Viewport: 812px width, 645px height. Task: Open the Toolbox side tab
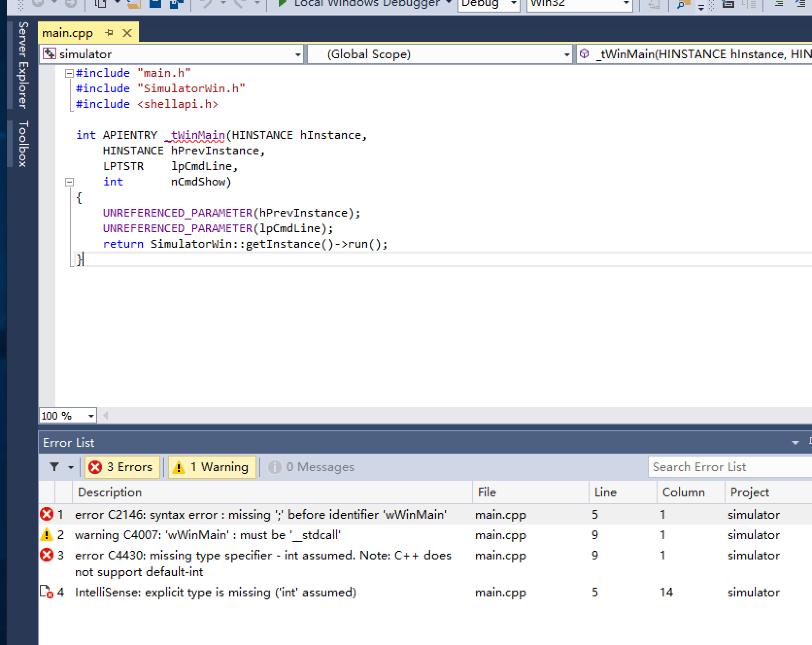click(23, 144)
